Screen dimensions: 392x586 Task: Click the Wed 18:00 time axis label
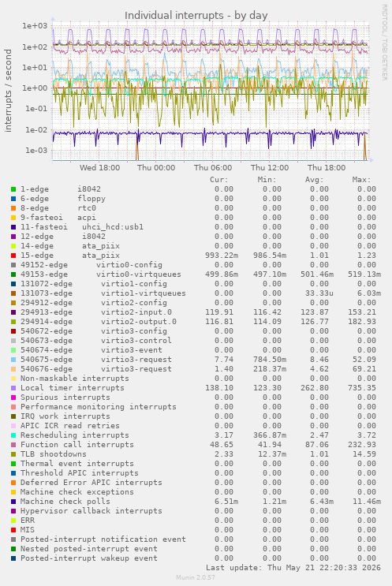pos(100,168)
